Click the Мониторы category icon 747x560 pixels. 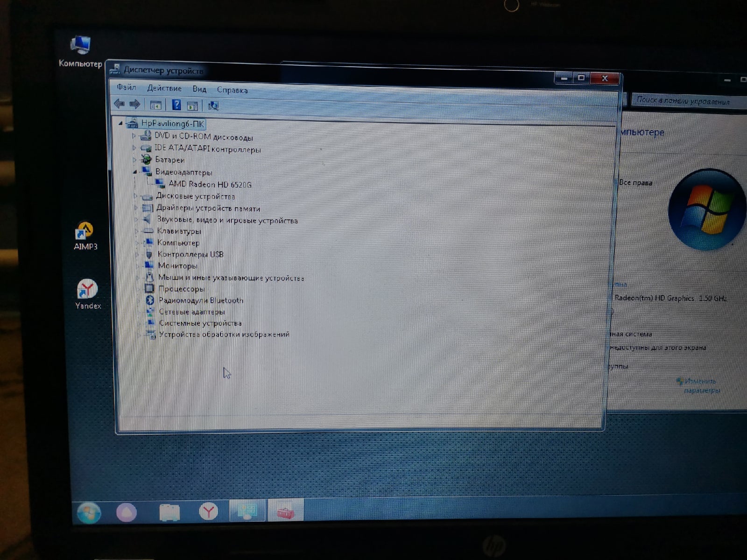coord(149,266)
